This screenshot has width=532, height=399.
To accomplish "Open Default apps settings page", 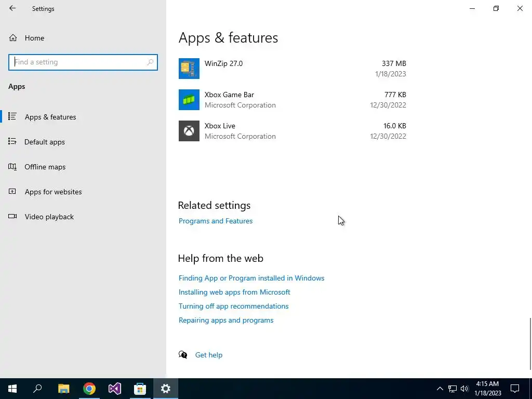I will 45,142.
